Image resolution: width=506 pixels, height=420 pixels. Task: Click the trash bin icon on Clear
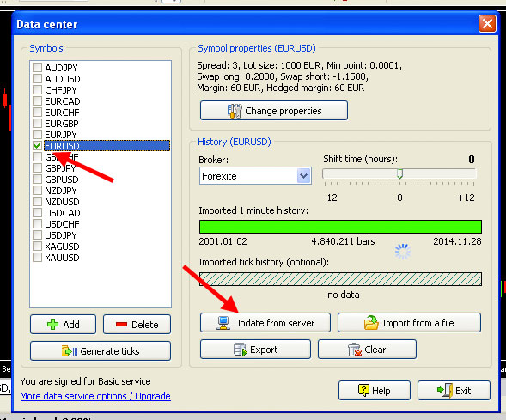(354, 350)
